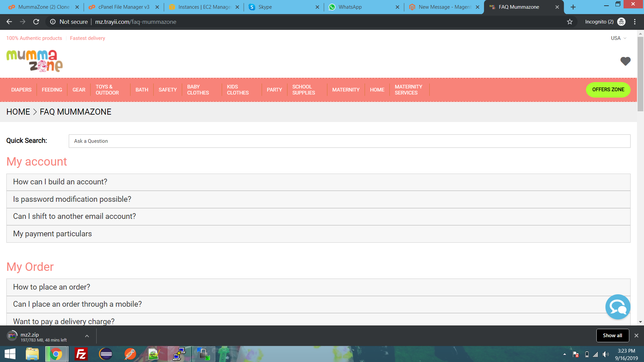Launch Eclipse from the taskbar
Viewport: 644px width, 362px height.
click(106, 354)
